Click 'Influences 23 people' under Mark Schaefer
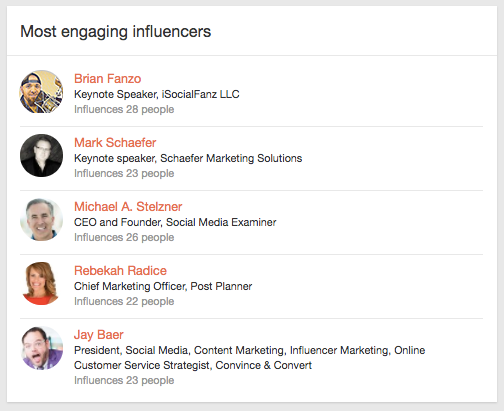 124,173
